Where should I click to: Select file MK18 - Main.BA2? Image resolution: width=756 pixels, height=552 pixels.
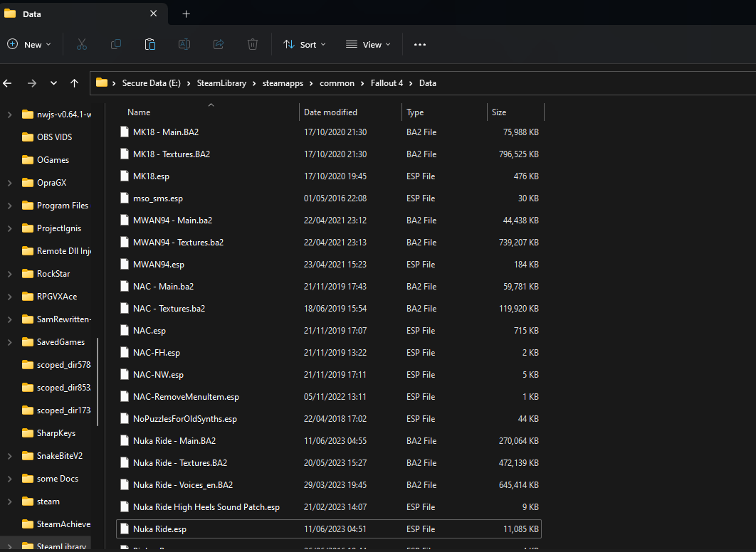pyautogui.click(x=329, y=132)
